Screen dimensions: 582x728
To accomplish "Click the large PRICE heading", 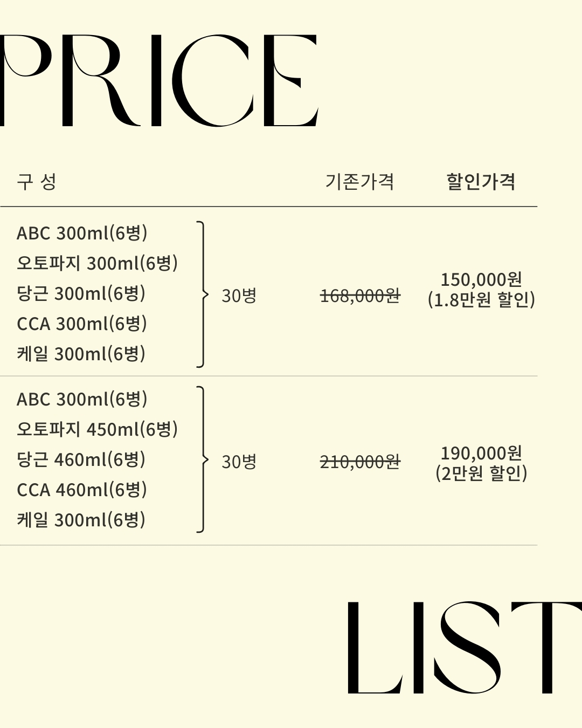I will click(159, 81).
